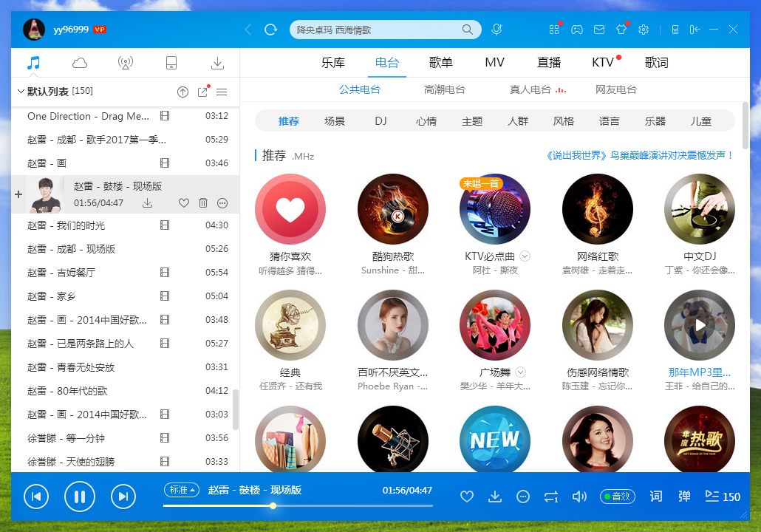Toggle the 弹 danmaku display
Screen dimensions: 761x532
(683, 497)
